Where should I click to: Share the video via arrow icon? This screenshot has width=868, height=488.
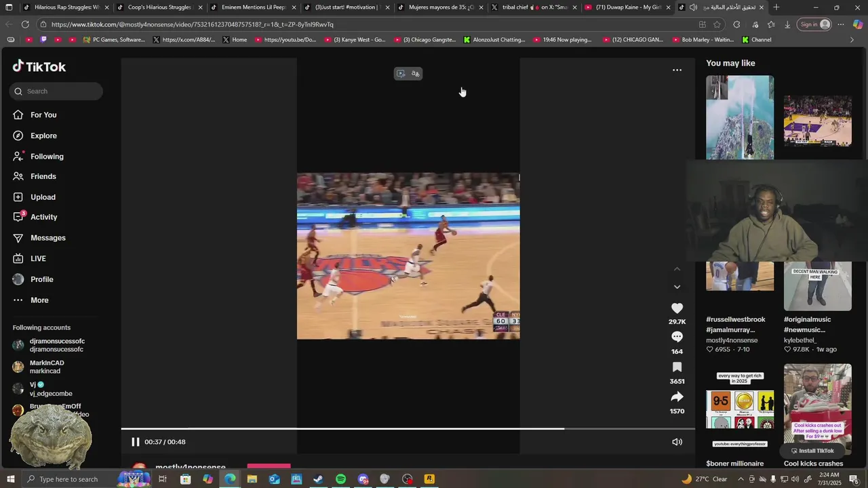[677, 396]
